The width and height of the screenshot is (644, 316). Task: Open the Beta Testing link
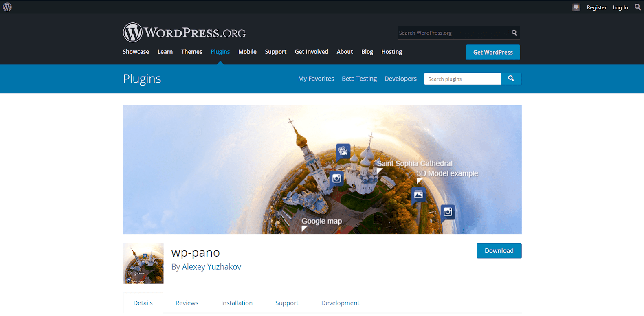[x=359, y=79]
